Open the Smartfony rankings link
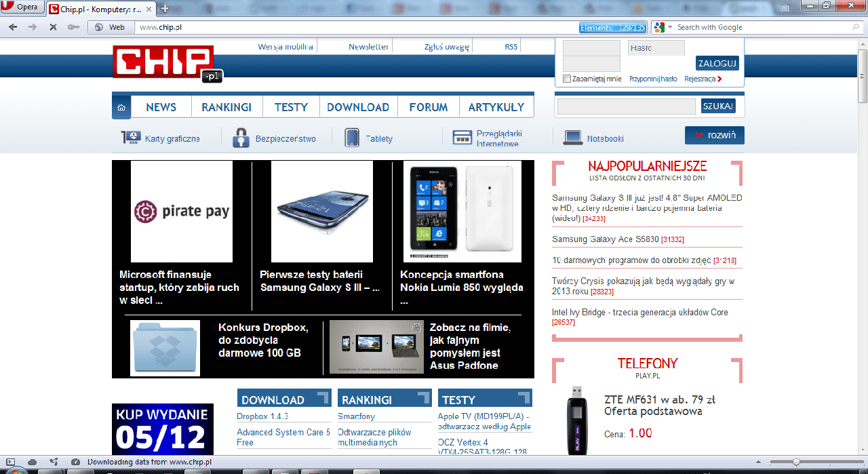 point(356,416)
